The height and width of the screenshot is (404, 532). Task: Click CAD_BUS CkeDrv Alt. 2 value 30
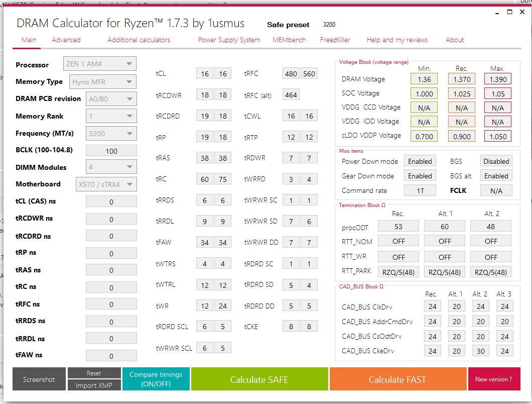[481, 351]
